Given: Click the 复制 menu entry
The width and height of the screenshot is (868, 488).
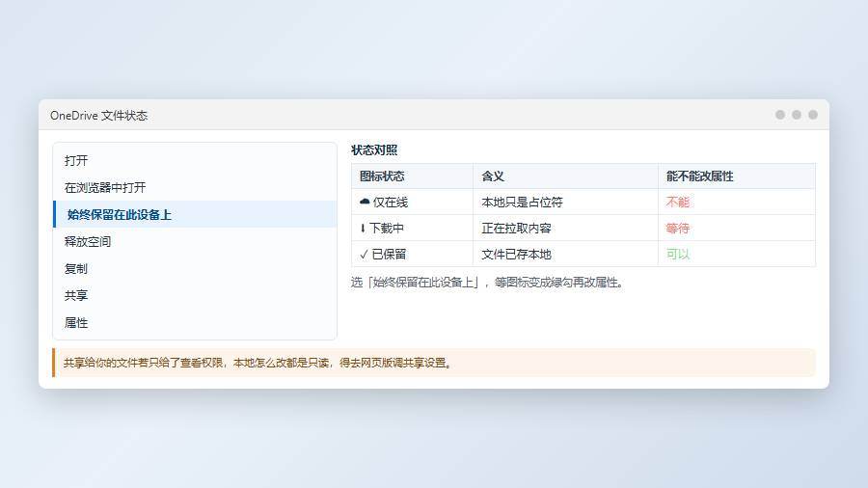Looking at the screenshot, I should [195, 268].
